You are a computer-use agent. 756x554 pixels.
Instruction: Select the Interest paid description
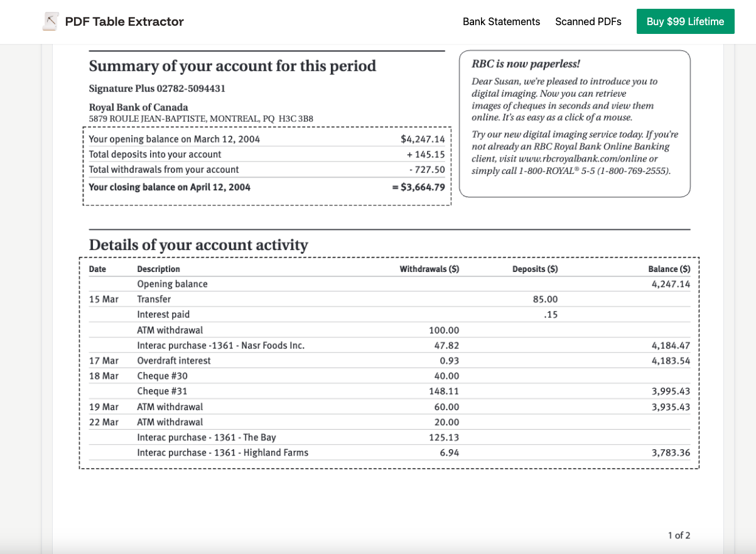coord(163,315)
